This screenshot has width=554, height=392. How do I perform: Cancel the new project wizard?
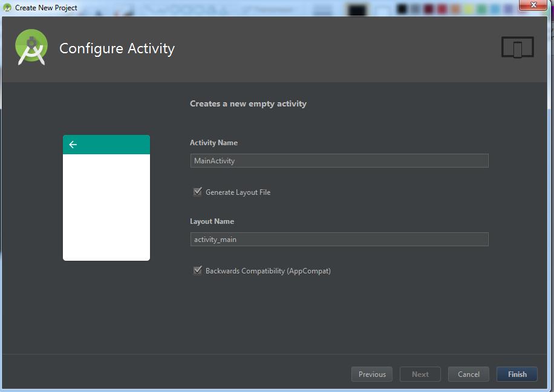[x=469, y=374]
